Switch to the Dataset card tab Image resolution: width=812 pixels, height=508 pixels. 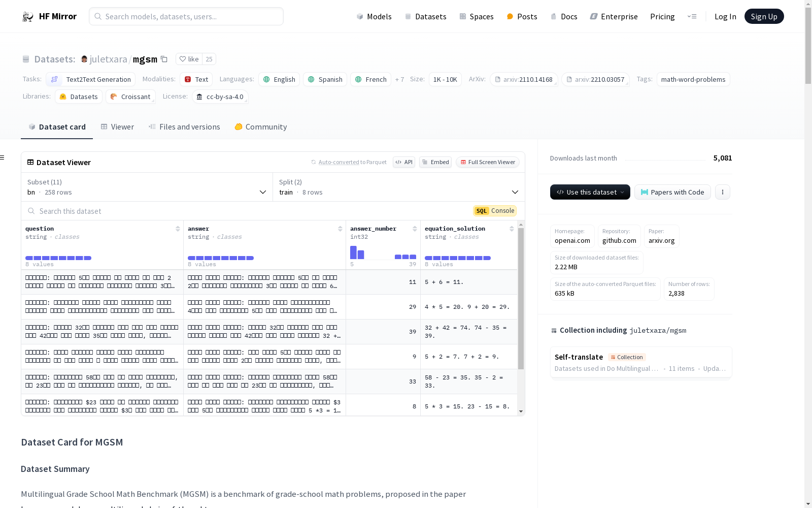pos(57,127)
